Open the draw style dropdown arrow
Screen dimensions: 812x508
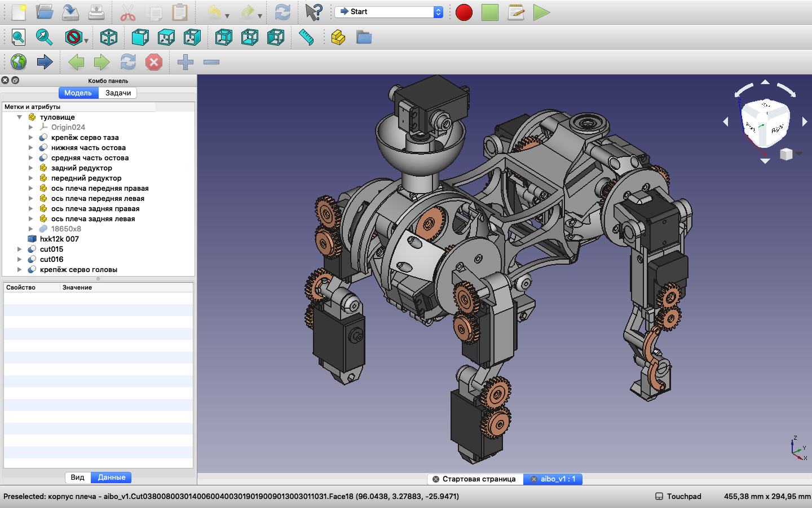tap(86, 41)
